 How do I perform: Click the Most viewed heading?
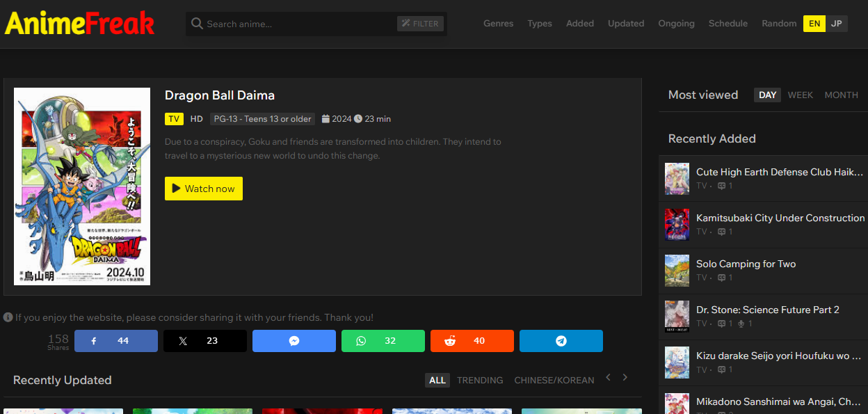pyautogui.click(x=703, y=95)
